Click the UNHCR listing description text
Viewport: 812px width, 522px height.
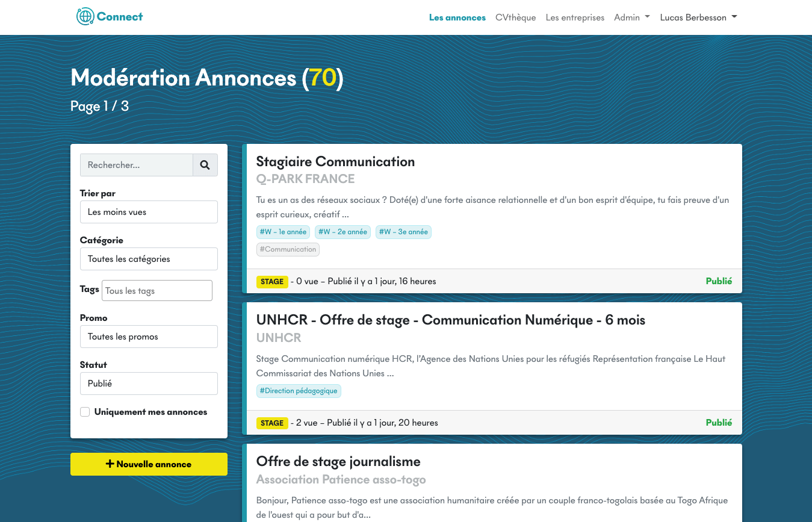[x=491, y=366]
